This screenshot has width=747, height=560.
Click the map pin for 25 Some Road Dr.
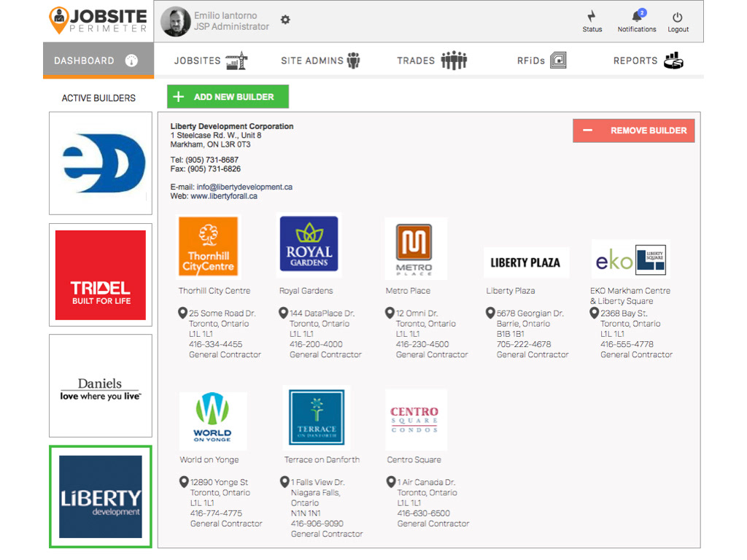pyautogui.click(x=182, y=313)
